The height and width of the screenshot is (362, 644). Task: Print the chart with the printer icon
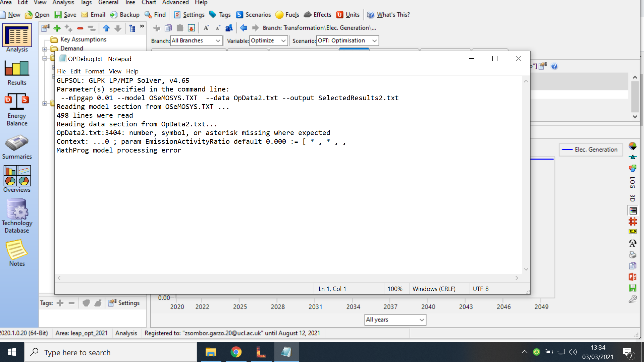633,255
